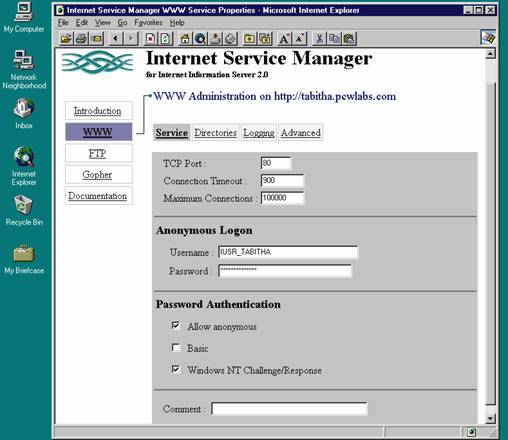Reload the page with the Refresh icon
This screenshot has width=508, height=440.
(x=166, y=39)
